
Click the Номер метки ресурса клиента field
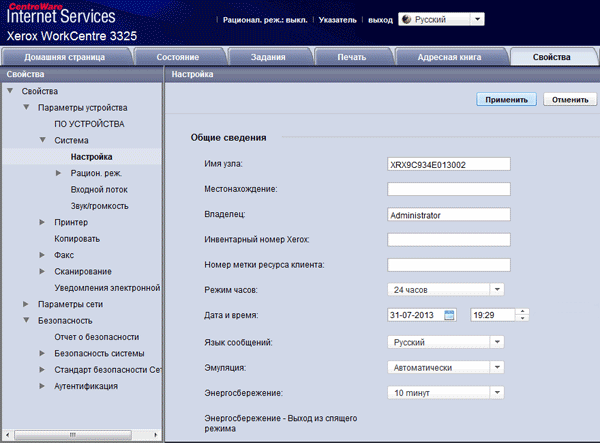(449, 265)
